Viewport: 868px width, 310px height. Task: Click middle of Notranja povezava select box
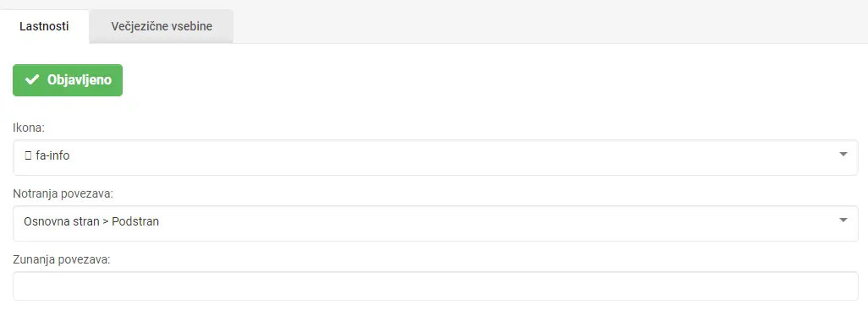436,223
